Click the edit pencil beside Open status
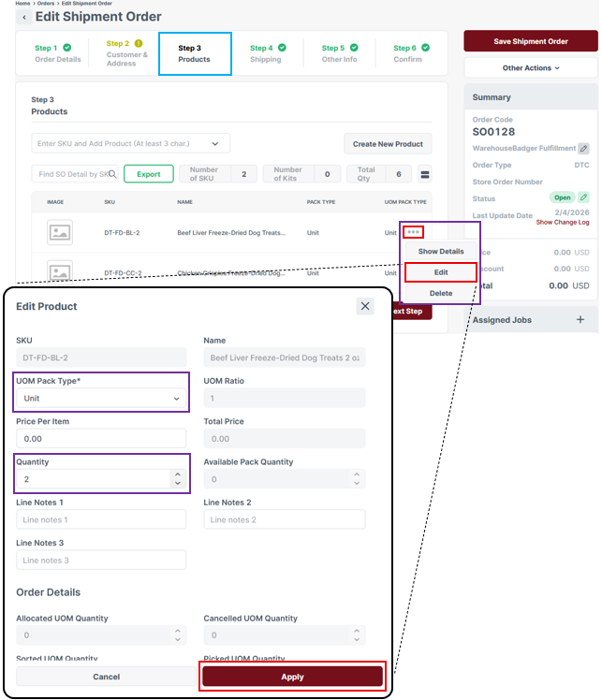The height and width of the screenshot is (700, 602). tap(583, 197)
